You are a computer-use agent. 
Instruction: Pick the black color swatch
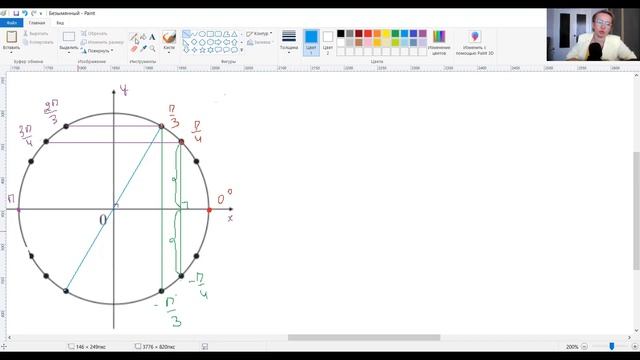(x=341, y=33)
